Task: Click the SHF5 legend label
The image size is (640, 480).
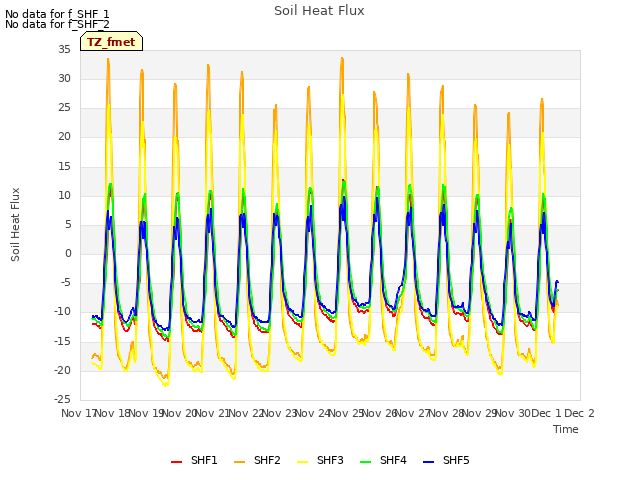Action: 456,460
